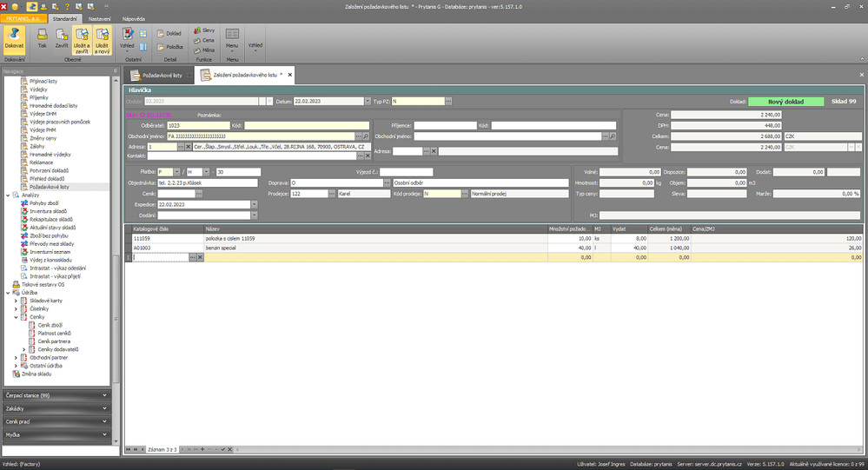The width and height of the screenshot is (868, 470).
Task: Open Pohyby zboží in navigation tree
Action: pos(43,202)
